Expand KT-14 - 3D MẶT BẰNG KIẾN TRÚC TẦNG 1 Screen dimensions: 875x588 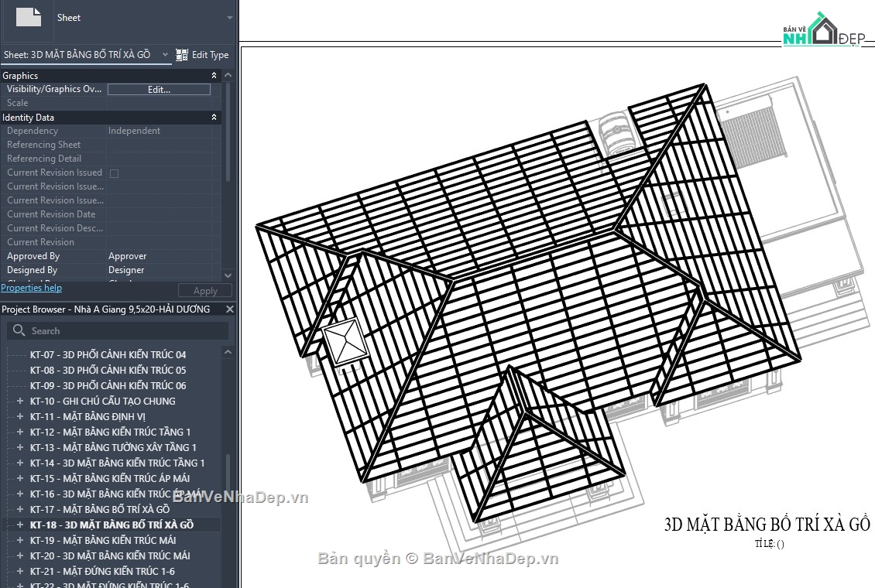[x=20, y=463]
